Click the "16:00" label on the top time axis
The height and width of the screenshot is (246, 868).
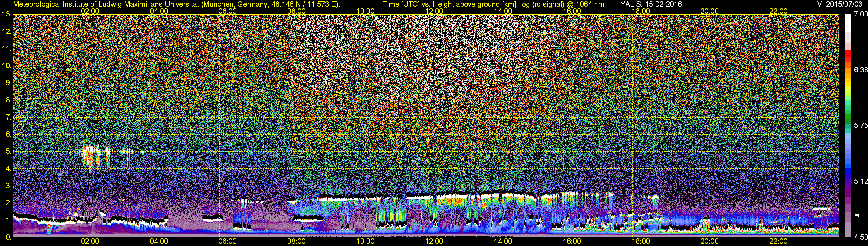coord(572,11)
